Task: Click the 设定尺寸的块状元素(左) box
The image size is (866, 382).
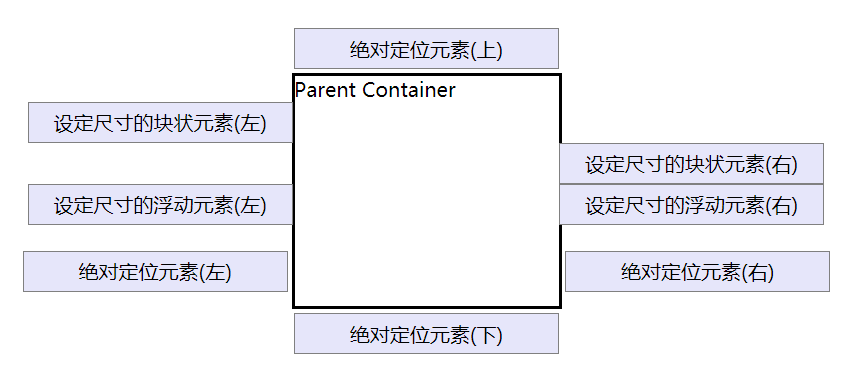Action: (x=160, y=123)
